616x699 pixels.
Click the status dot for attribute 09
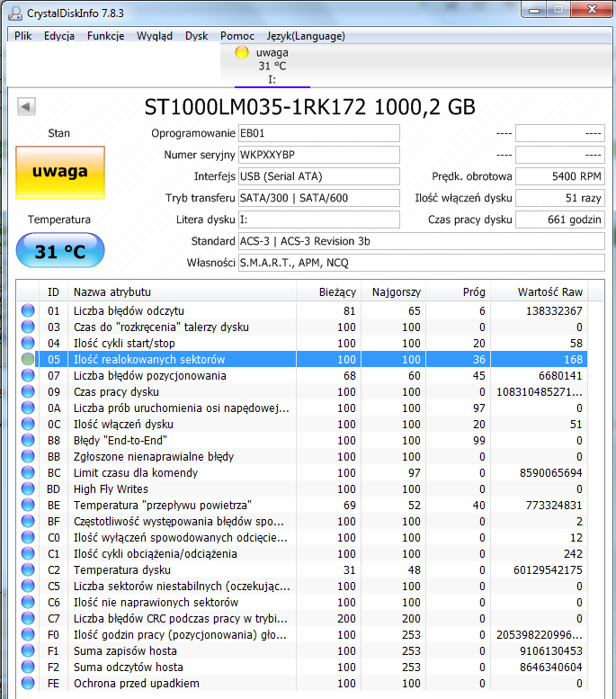28,391
